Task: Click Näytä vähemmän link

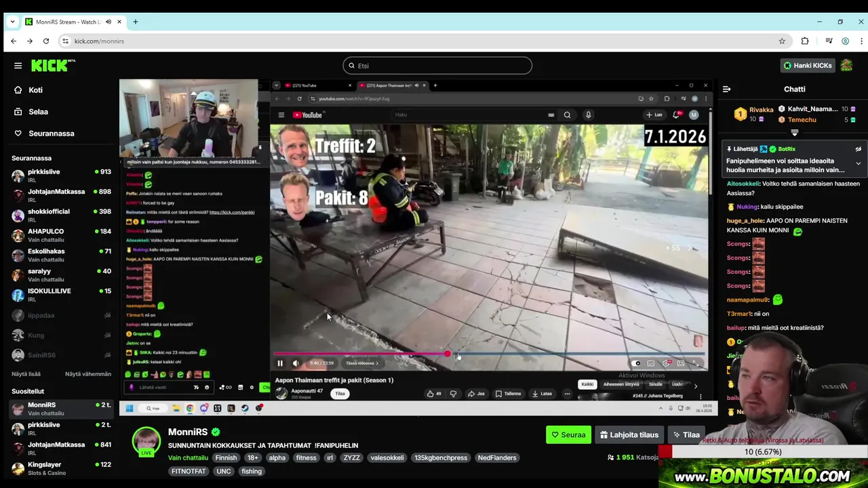Action: [88, 374]
